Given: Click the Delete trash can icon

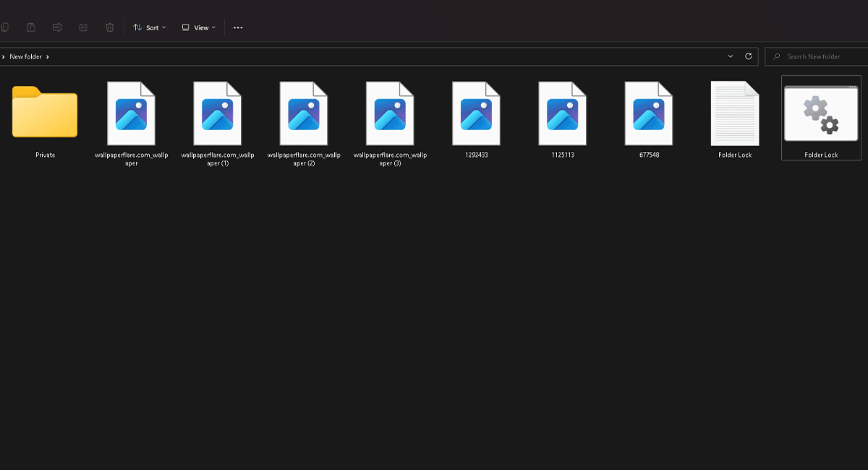Looking at the screenshot, I should [x=109, y=27].
